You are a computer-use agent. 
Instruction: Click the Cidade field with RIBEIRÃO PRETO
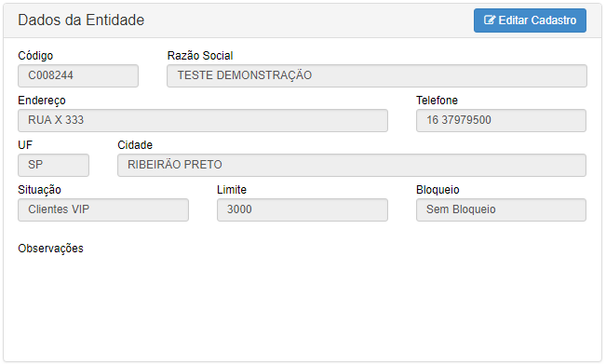(352, 166)
